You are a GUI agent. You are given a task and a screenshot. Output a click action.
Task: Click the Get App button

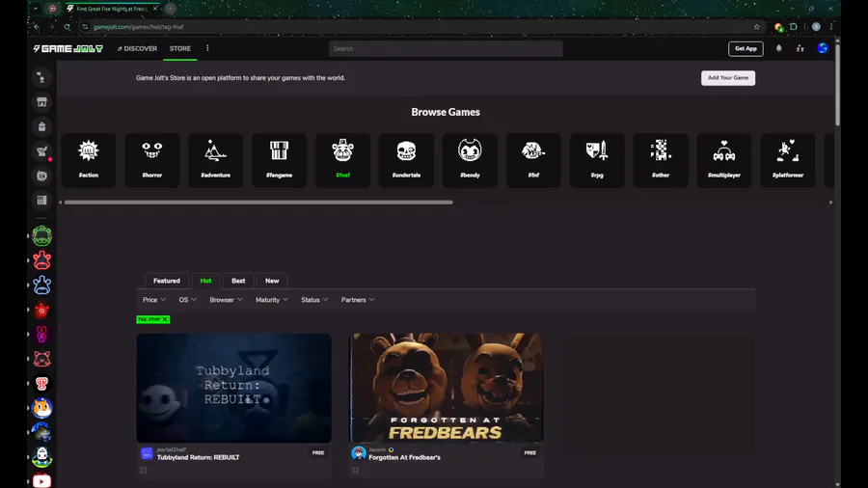[746, 48]
